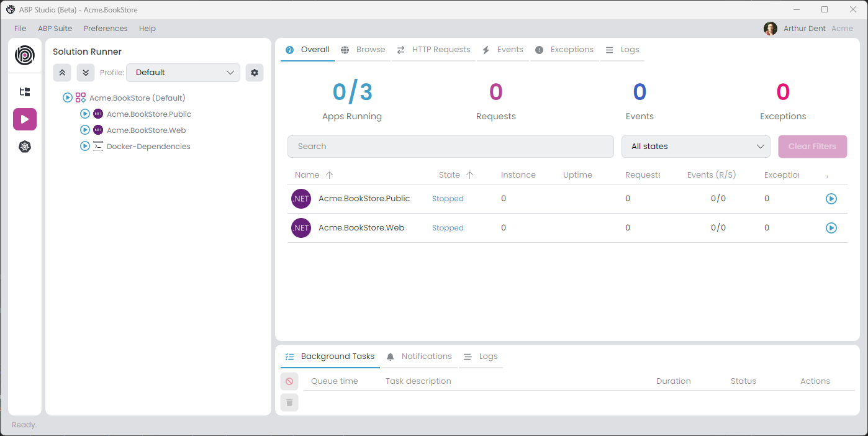Sort table by State arrow
This screenshot has height=436, width=868.
[470, 175]
